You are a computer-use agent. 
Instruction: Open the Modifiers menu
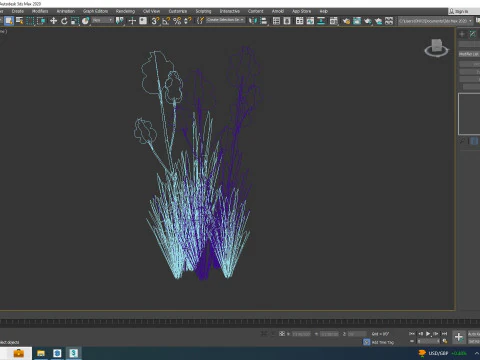pyautogui.click(x=40, y=11)
